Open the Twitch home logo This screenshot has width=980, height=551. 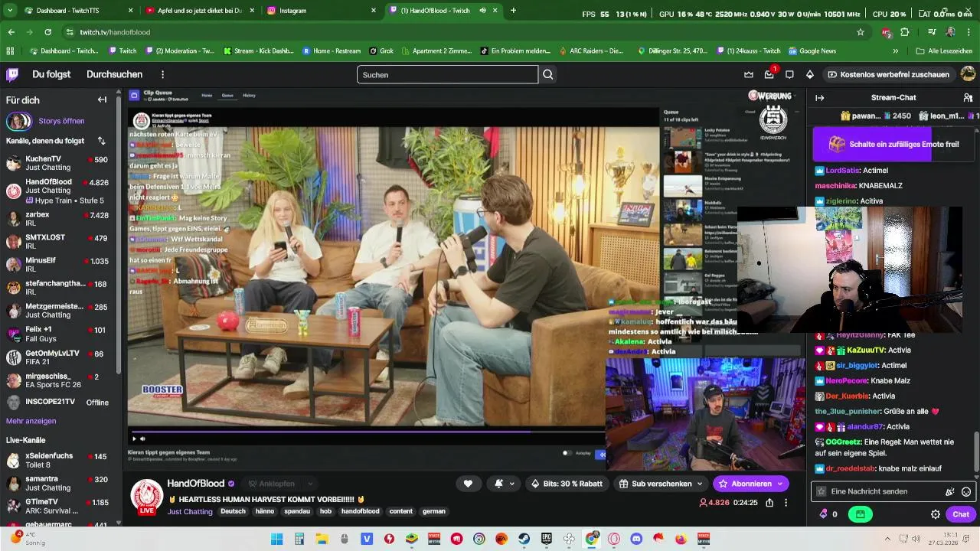coord(12,74)
